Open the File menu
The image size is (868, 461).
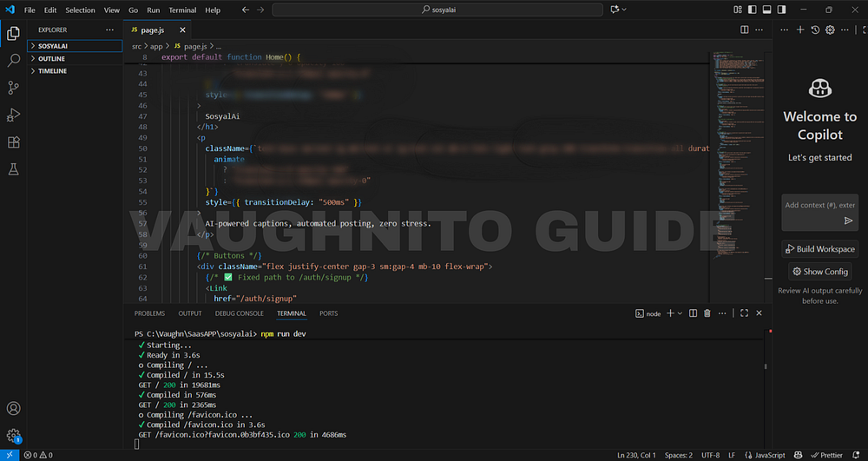click(x=30, y=10)
